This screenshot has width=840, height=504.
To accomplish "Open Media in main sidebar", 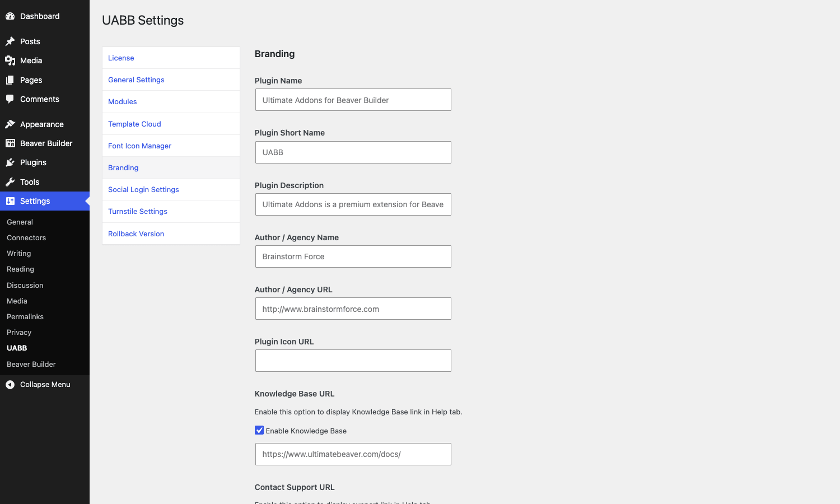I will pyautogui.click(x=45, y=60).
